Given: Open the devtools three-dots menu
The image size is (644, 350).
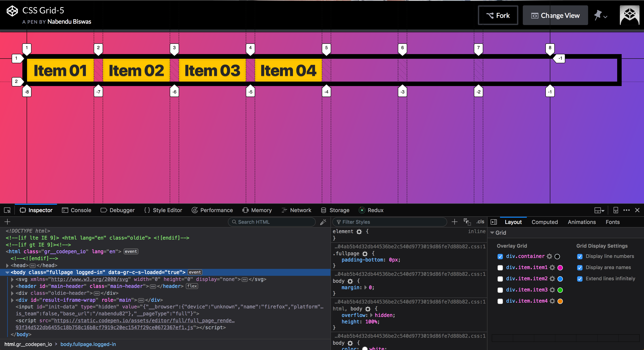Looking at the screenshot, I should (x=627, y=210).
